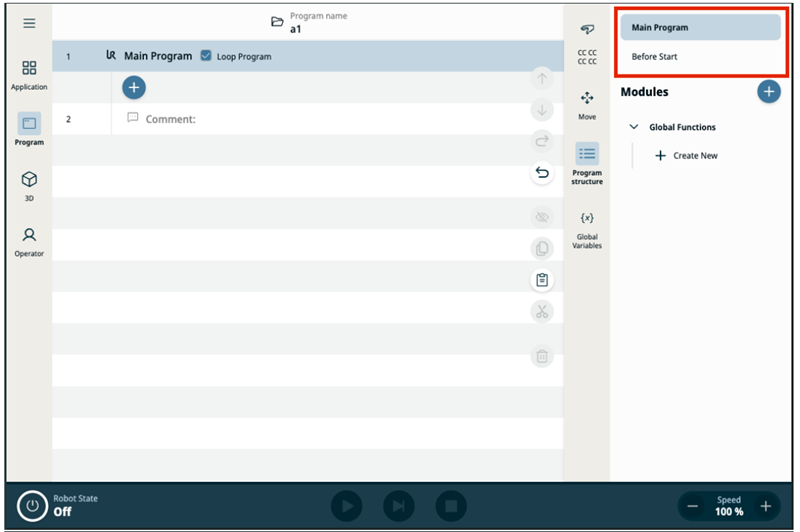Open the program folder icon

pos(278,22)
